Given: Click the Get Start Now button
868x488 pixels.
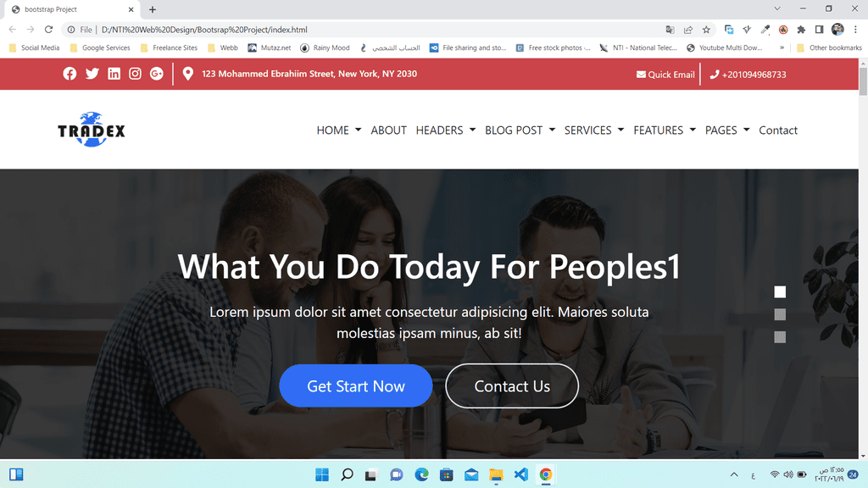Looking at the screenshot, I should click(x=356, y=385).
